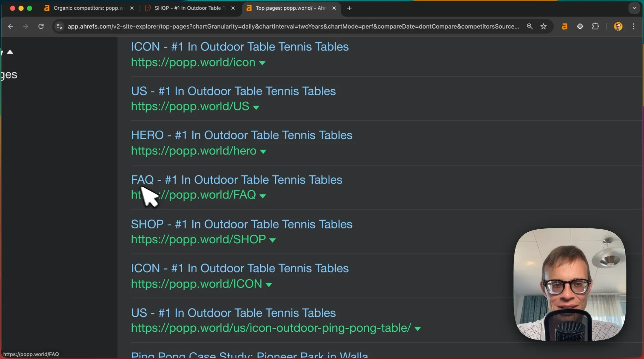The width and height of the screenshot is (644, 359).
Task: Expand dropdown next to https://popp.world/FAQ
Action: tap(263, 196)
